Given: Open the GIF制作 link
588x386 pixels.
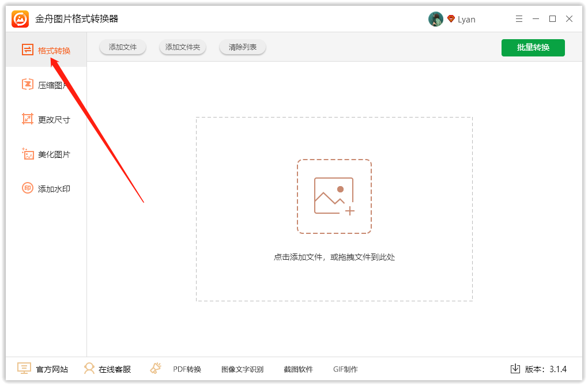Looking at the screenshot, I should point(345,369).
